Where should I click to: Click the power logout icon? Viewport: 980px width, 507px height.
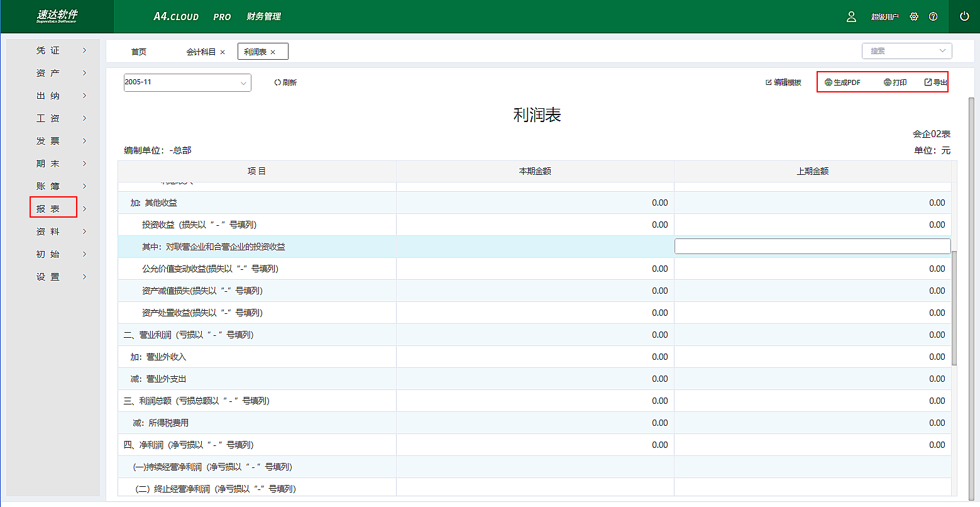point(964,16)
